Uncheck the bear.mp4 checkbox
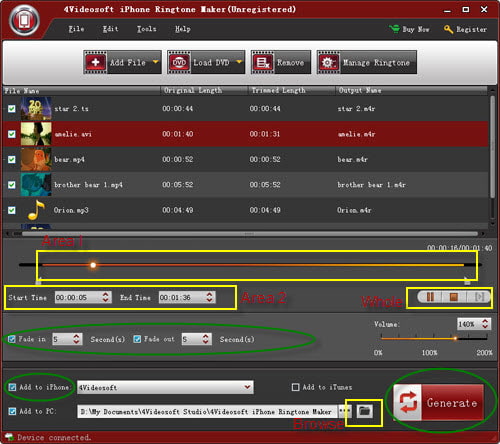500x444 pixels. click(12, 159)
